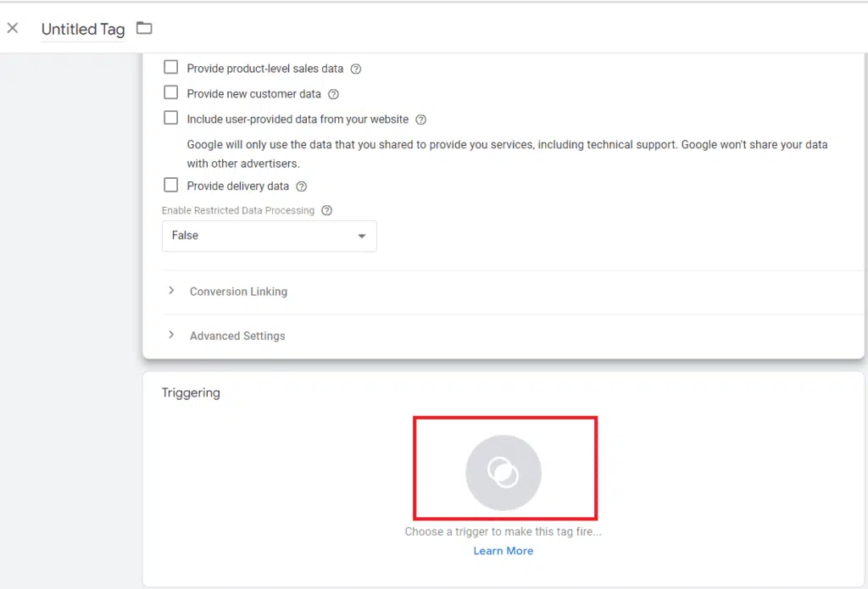Enable Provide product-level sales data checkbox

coord(171,68)
